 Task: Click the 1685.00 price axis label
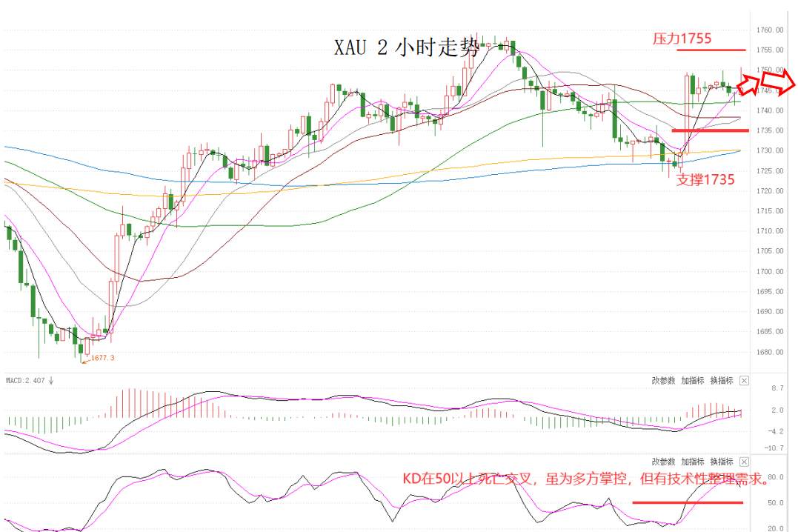click(770, 331)
